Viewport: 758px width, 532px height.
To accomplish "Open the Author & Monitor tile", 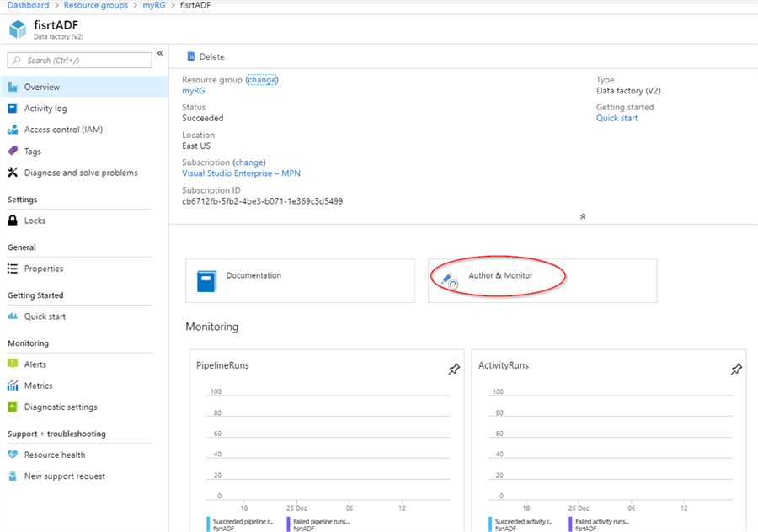I will 542,281.
